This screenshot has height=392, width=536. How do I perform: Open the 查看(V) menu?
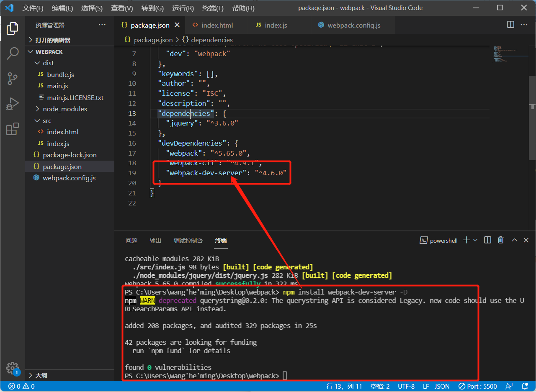pyautogui.click(x=122, y=8)
